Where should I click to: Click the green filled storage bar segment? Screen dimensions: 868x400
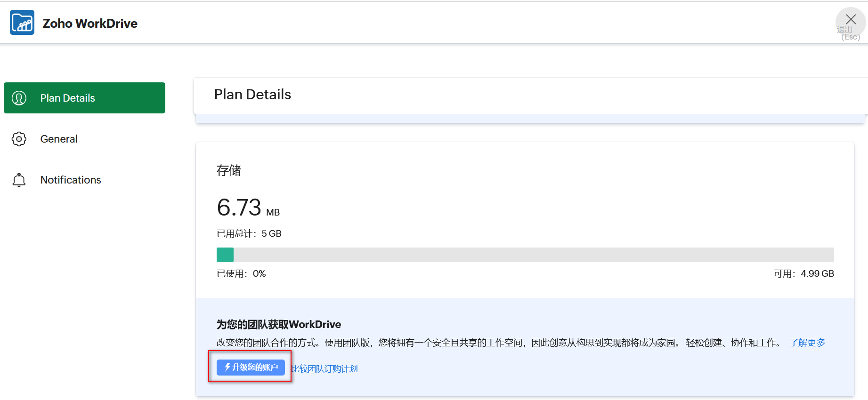(x=225, y=255)
